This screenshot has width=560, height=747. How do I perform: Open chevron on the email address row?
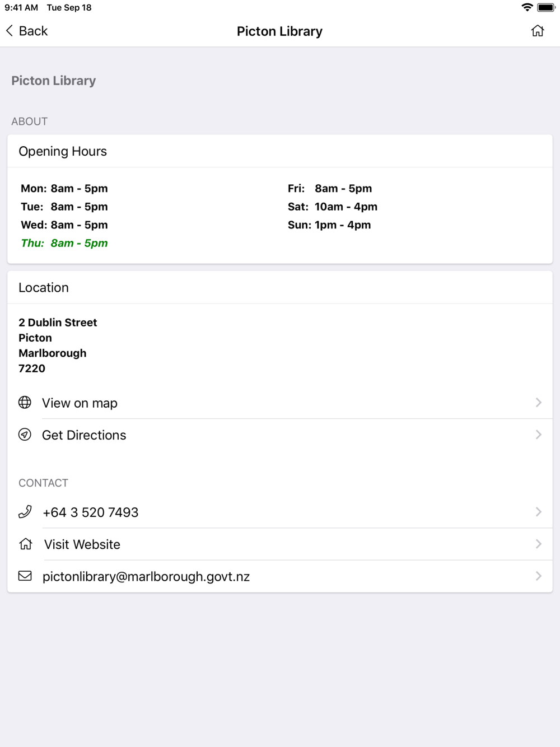[539, 576]
